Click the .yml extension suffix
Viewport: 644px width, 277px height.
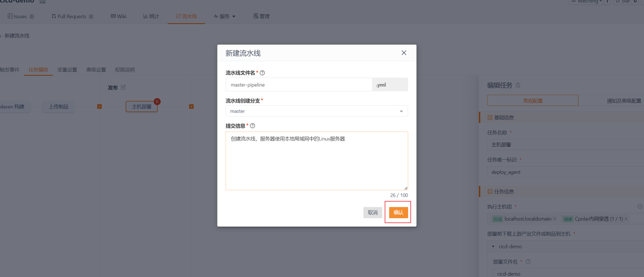pyautogui.click(x=390, y=84)
